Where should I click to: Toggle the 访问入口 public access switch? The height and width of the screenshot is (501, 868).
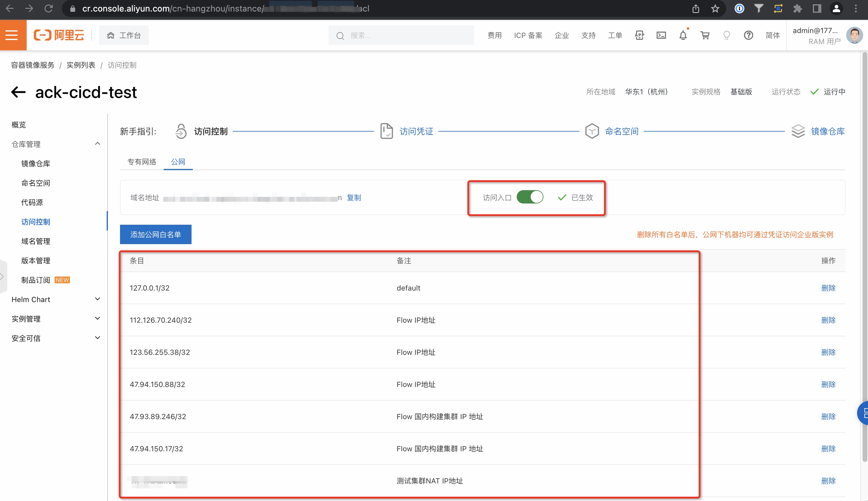pyautogui.click(x=529, y=197)
